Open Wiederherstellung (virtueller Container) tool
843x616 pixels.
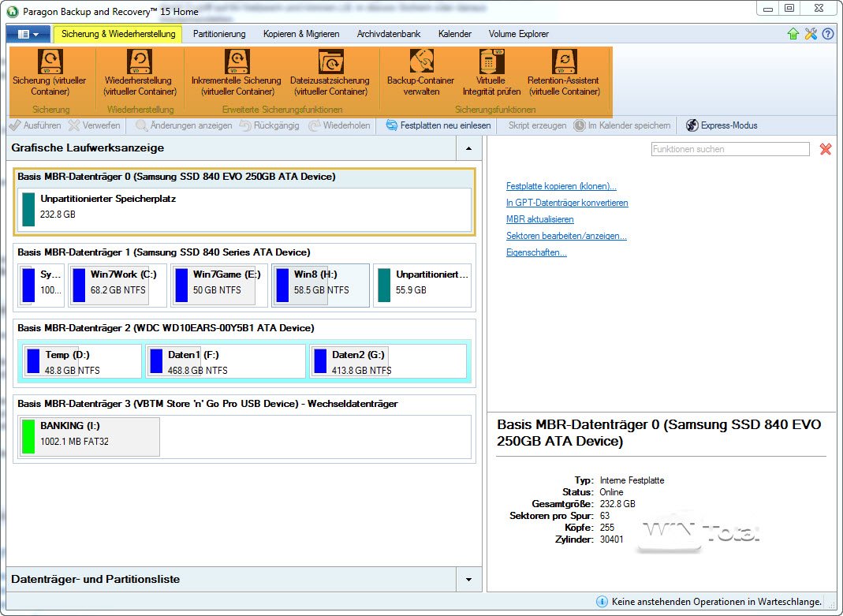[140, 62]
